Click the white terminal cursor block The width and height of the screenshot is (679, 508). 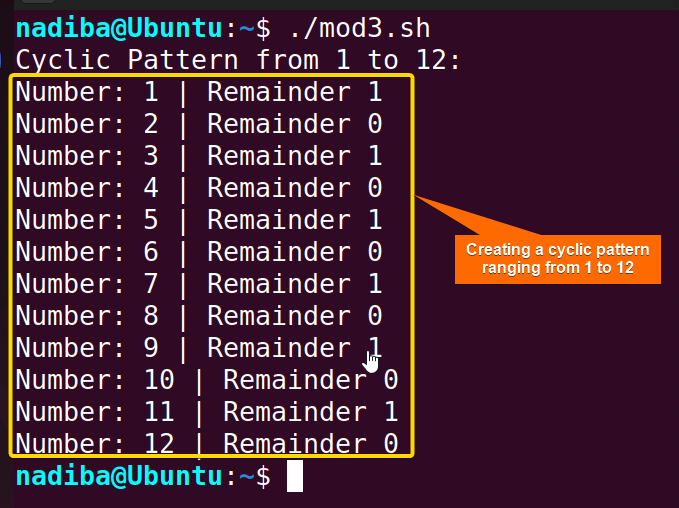(x=295, y=476)
